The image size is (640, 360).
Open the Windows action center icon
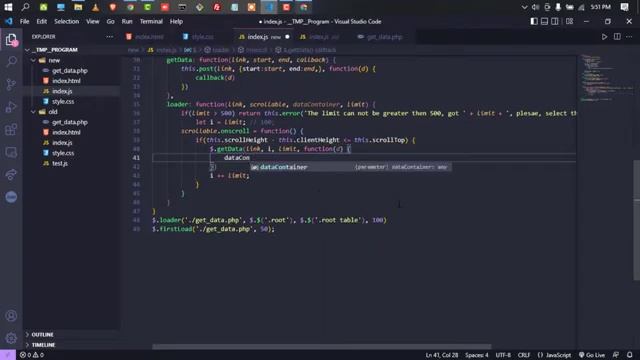tap(624, 7)
